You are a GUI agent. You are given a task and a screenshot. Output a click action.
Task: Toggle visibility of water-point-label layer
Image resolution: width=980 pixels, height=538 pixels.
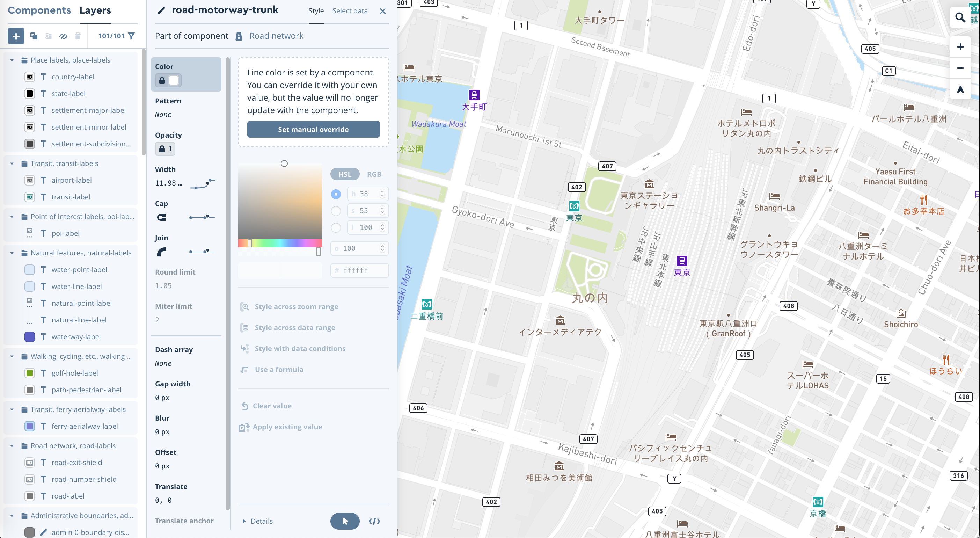[x=29, y=269]
